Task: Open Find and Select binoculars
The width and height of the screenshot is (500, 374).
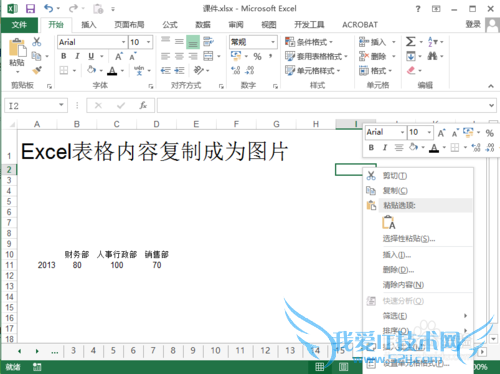Action: 432,56
